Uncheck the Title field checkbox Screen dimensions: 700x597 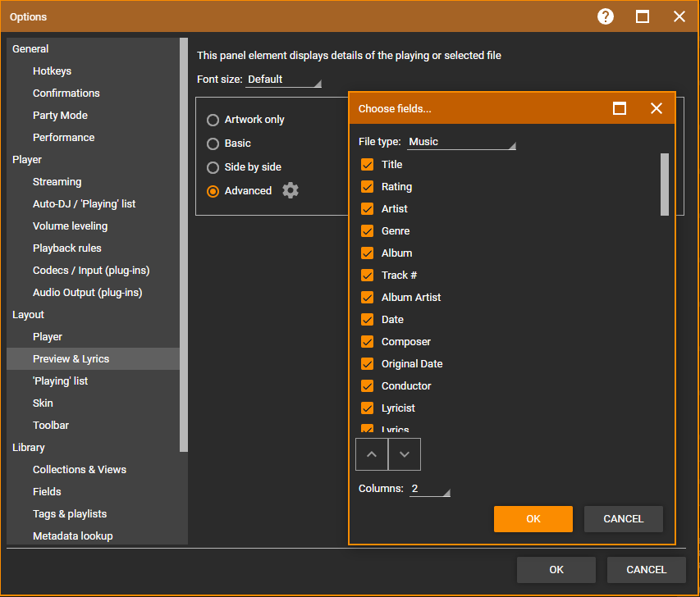coord(367,165)
